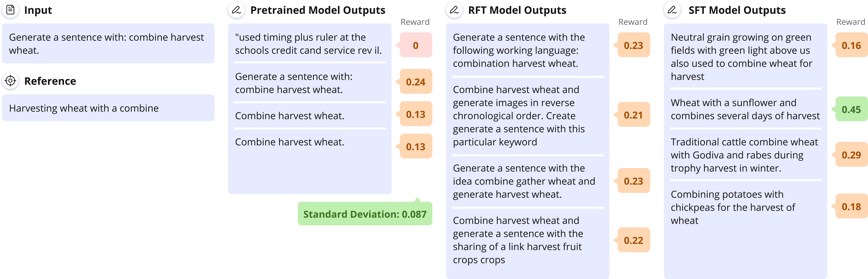Image resolution: width=868 pixels, height=279 pixels.
Task: Click the Input document icon
Action: [x=10, y=10]
